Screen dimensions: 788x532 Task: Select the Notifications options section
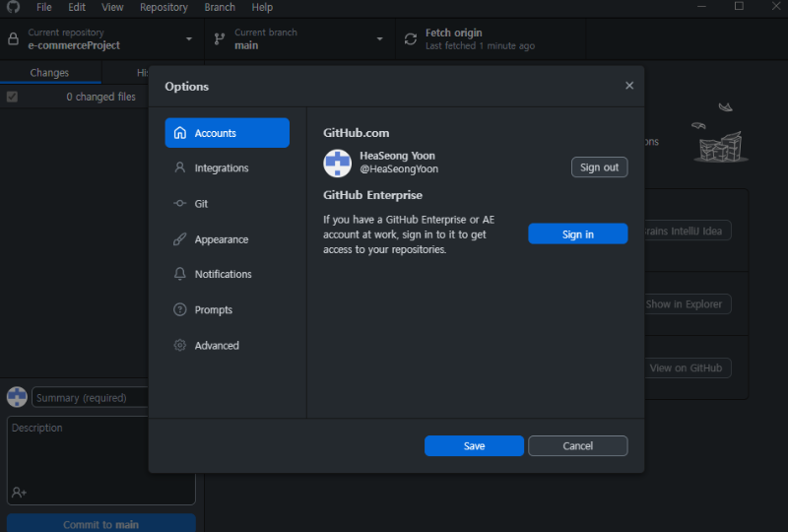coord(228,274)
